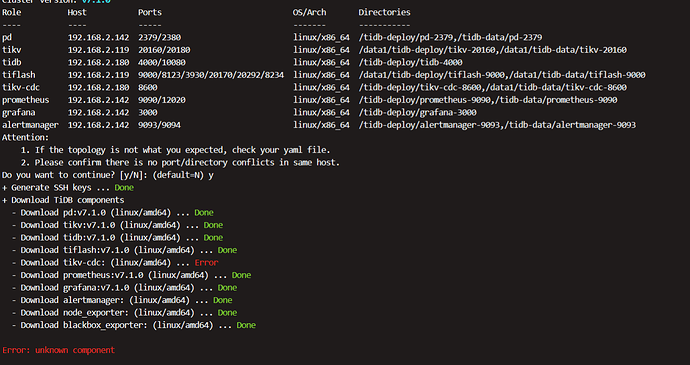Click the tikv host 192.168.2.119
The width and height of the screenshot is (690, 365).
click(99, 50)
